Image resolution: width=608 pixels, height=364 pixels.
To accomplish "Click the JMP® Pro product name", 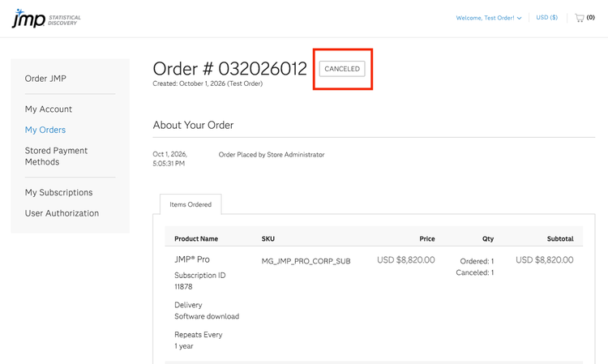I will [x=192, y=259].
